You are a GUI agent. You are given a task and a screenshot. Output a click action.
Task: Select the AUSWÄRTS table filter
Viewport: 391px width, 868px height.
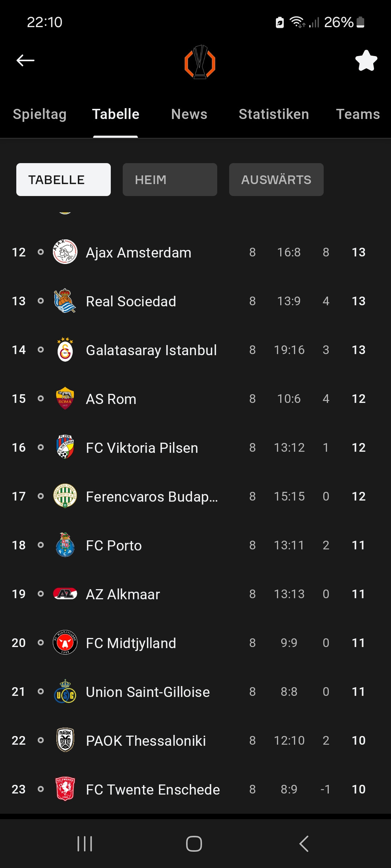[276, 180]
